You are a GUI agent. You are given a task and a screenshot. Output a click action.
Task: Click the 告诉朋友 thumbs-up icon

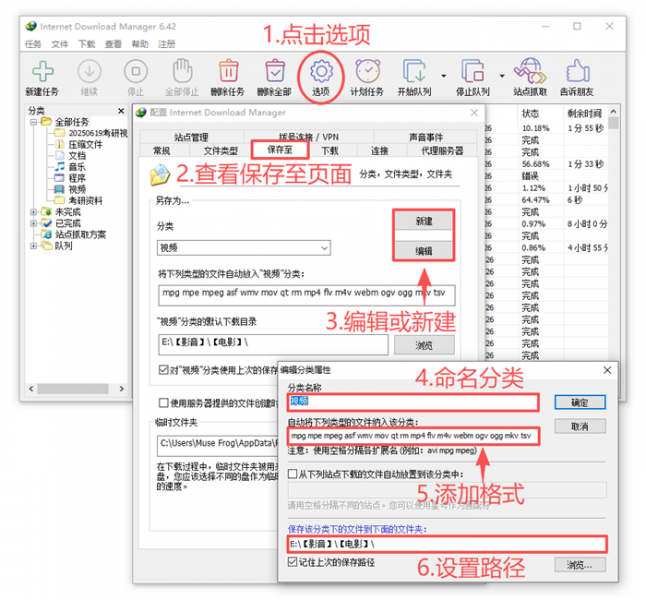578,71
